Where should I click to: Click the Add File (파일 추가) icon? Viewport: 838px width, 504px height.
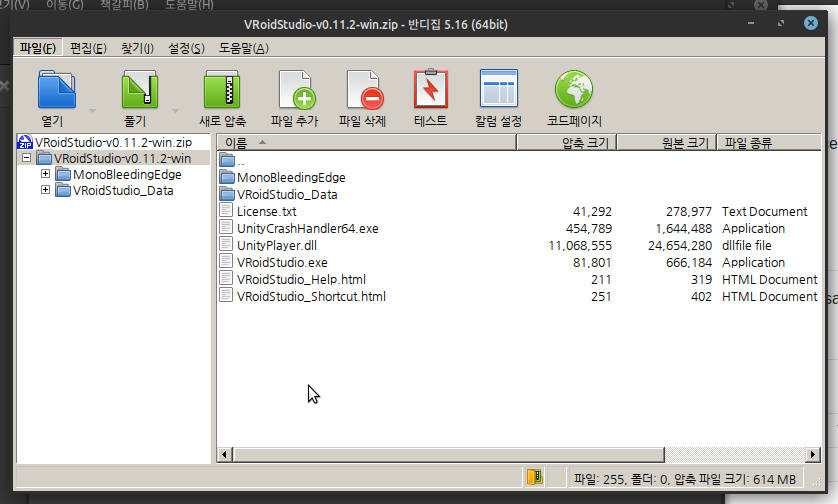pyautogui.click(x=297, y=89)
